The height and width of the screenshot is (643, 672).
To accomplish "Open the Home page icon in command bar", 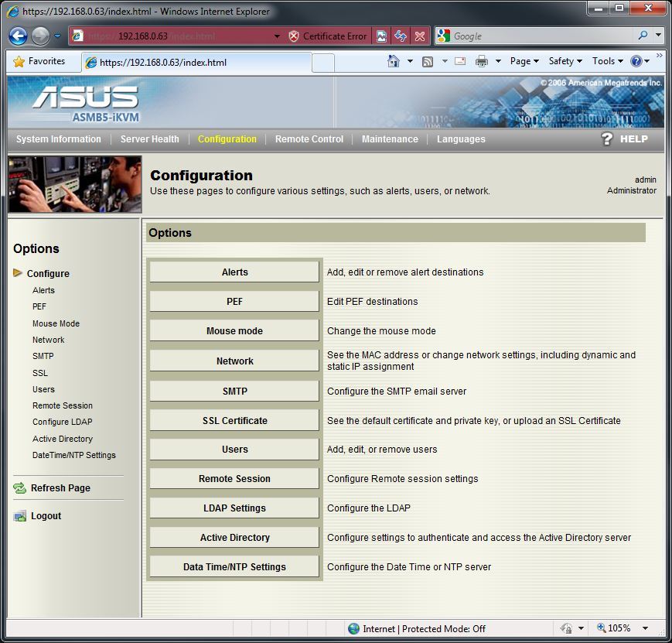I will [394, 61].
